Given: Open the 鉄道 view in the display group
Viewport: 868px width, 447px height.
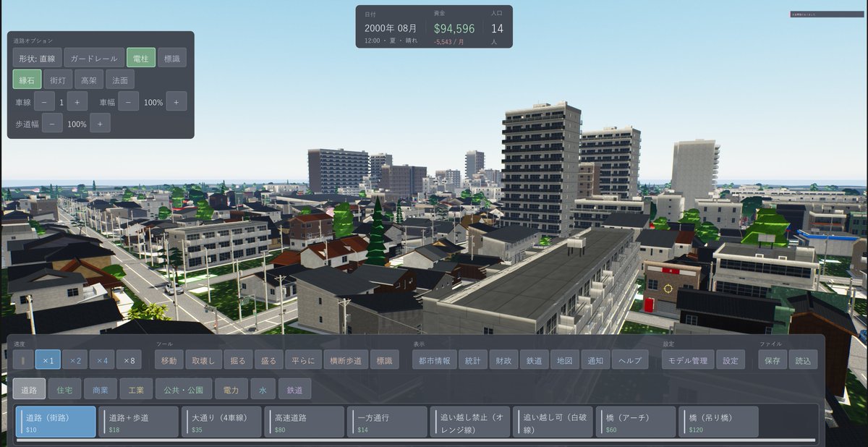Looking at the screenshot, I should [x=534, y=359].
